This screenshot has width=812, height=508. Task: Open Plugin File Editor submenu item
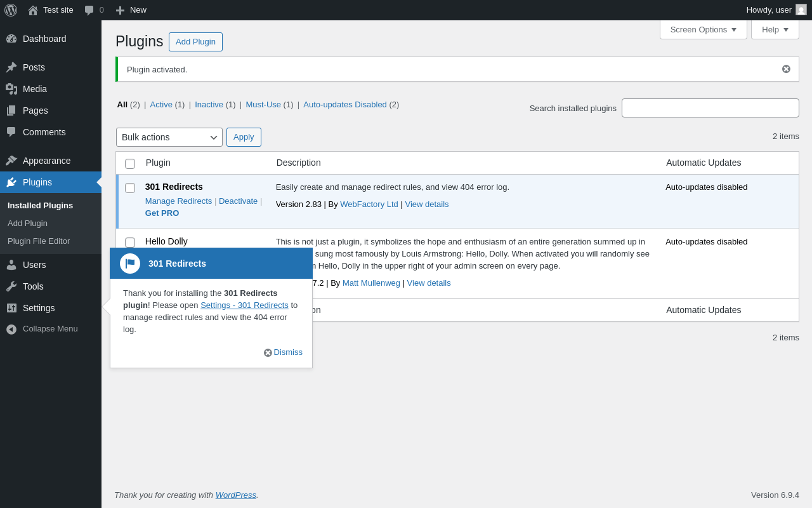[39, 241]
